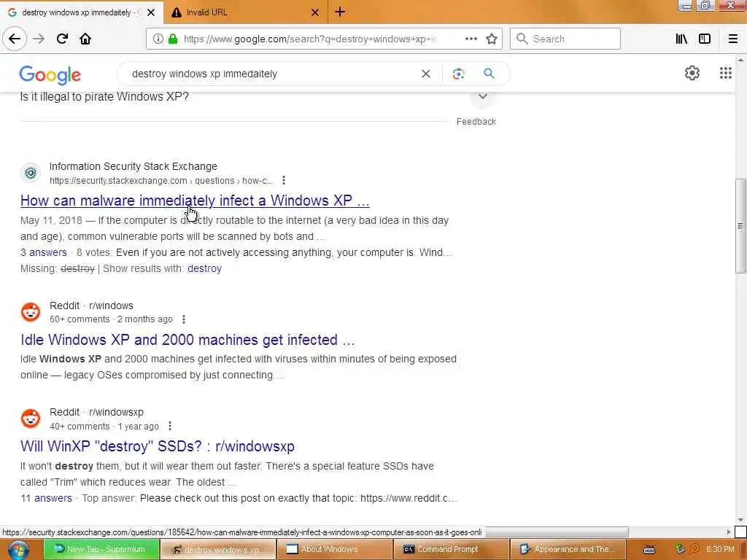Open a new browser tab with plus
The image size is (747, 560).
[x=340, y=12]
